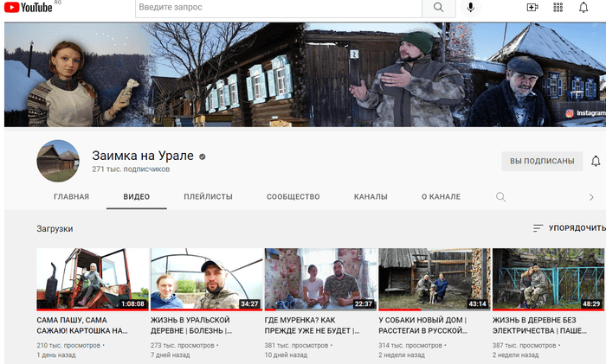Click inside the Введите запрос search field

click(x=278, y=7)
